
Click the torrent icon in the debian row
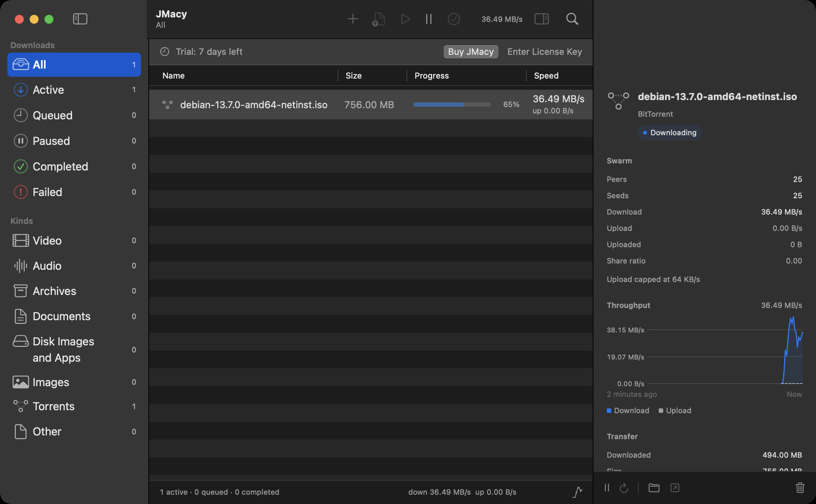[167, 105]
